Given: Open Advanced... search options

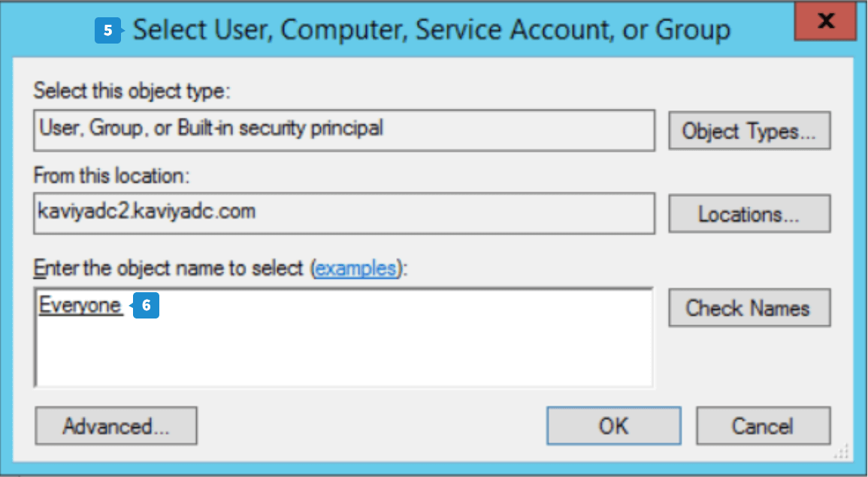Looking at the screenshot, I should pos(116,426).
